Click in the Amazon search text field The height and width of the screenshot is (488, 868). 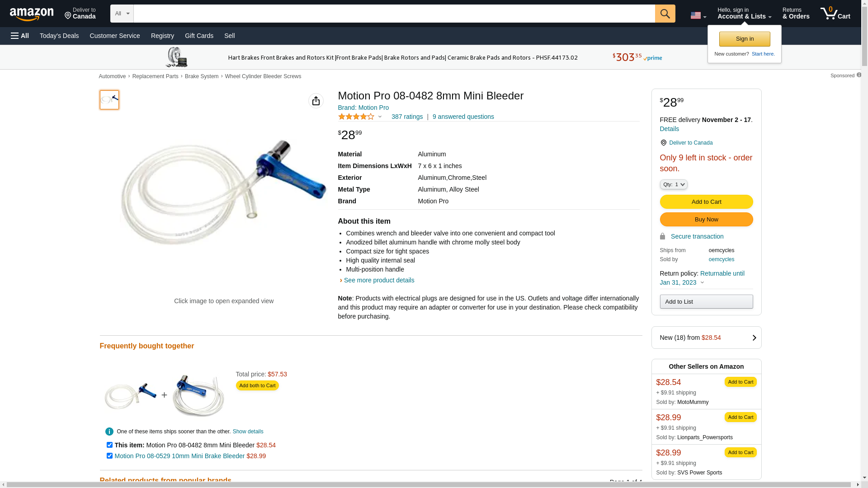394,14
